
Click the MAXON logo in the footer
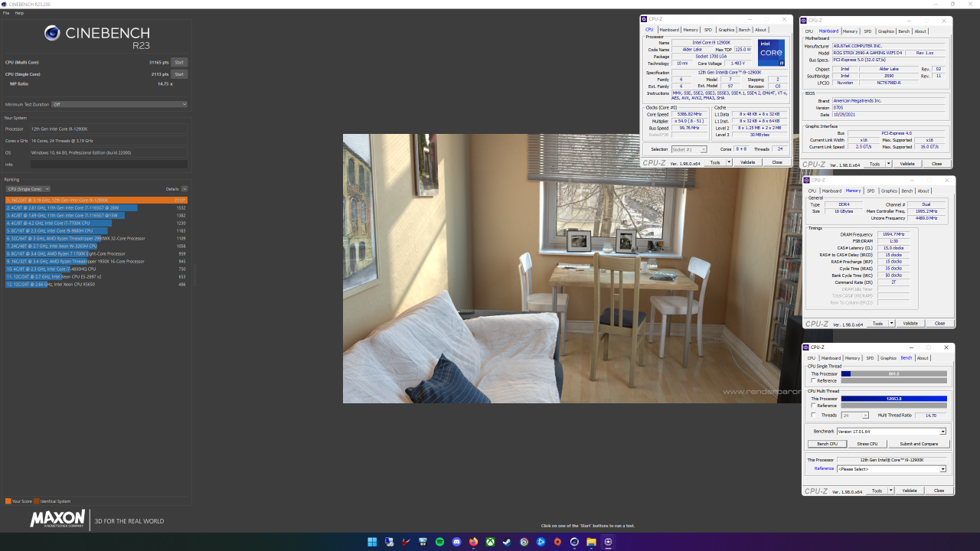pos(56,520)
